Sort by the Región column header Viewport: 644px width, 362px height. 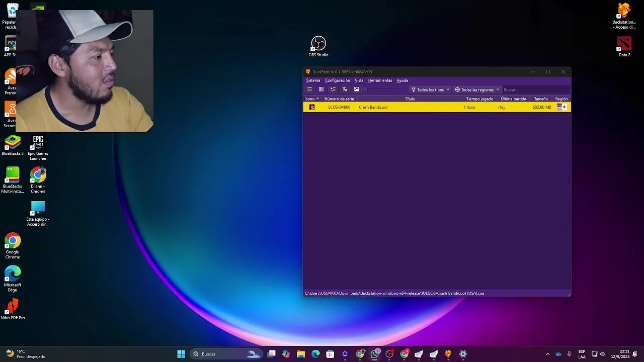[x=561, y=99]
